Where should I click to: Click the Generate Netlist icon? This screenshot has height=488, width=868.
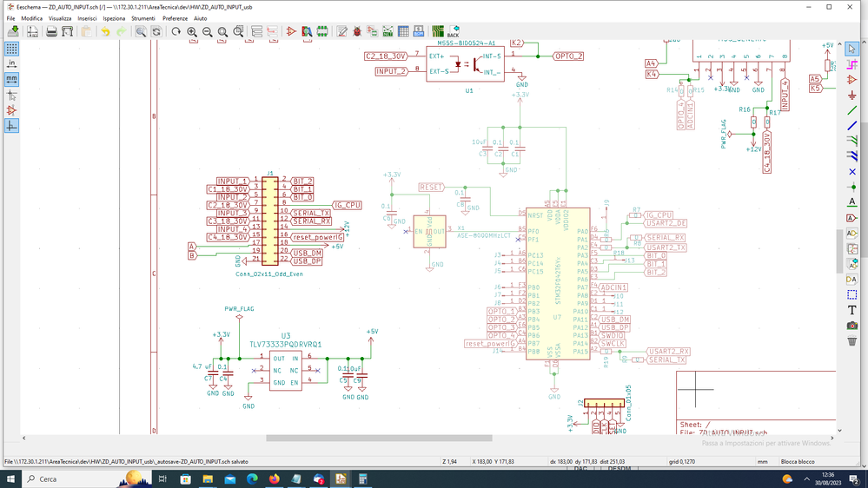coord(388,32)
